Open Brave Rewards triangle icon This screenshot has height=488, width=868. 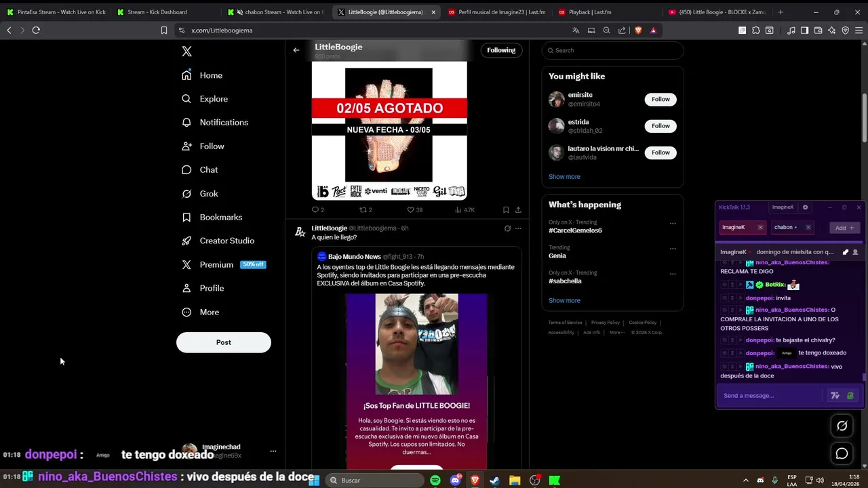[653, 30]
